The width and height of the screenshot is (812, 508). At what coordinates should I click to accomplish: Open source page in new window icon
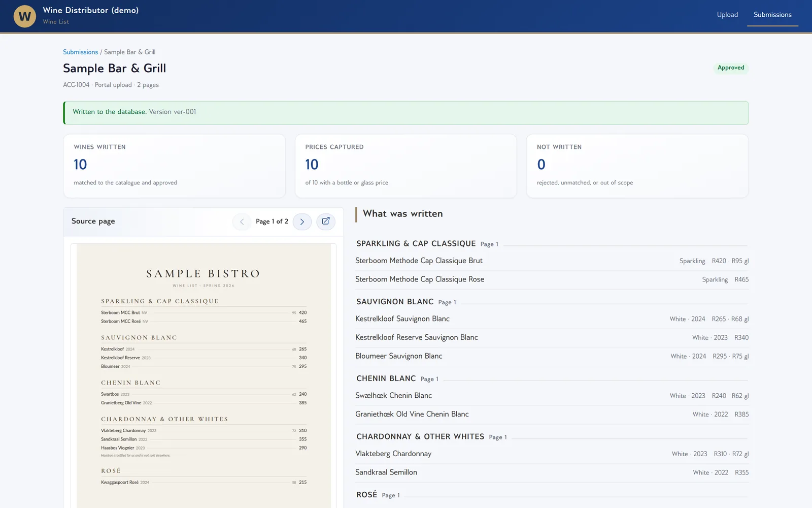326,221
